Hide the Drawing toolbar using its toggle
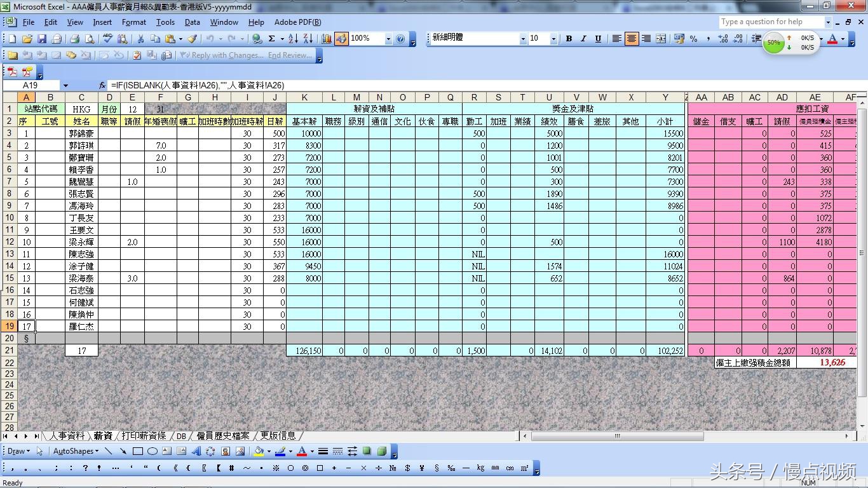Viewport: 868px width, 488px height. 341,39
